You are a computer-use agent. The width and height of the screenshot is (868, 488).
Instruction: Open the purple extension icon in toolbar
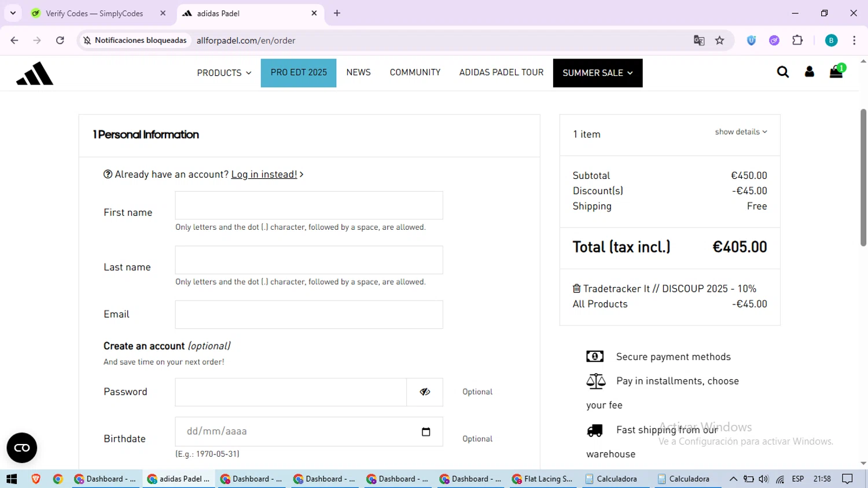click(x=774, y=41)
